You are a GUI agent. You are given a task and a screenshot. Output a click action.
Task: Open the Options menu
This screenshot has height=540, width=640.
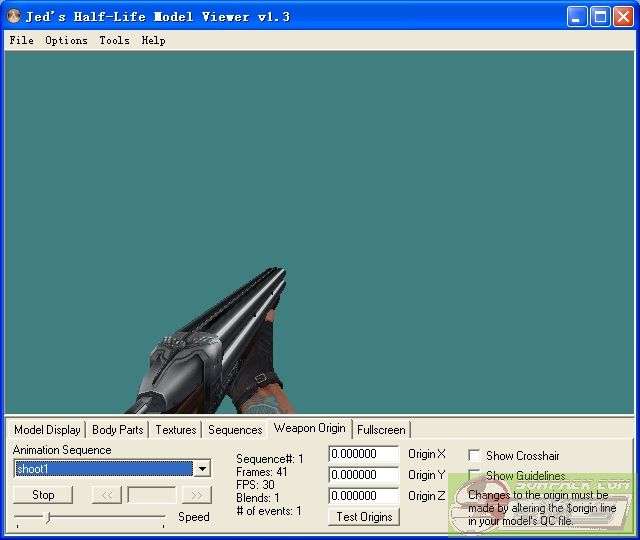[x=66, y=41]
